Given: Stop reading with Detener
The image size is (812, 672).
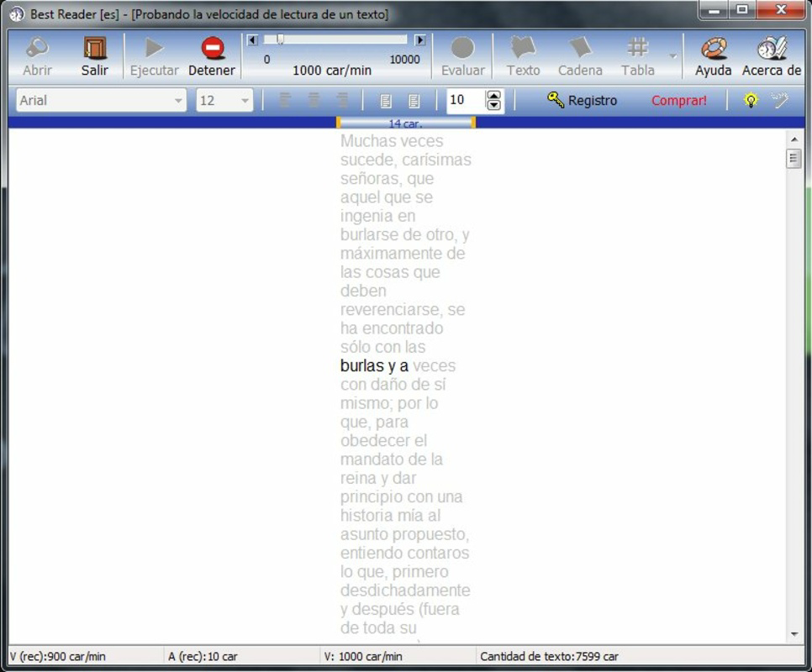Looking at the screenshot, I should tap(212, 56).
